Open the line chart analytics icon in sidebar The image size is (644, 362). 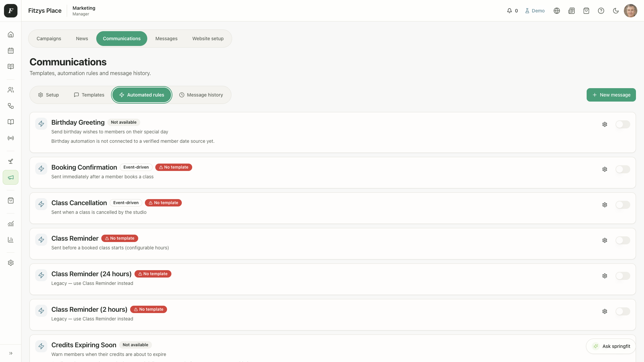(11, 224)
